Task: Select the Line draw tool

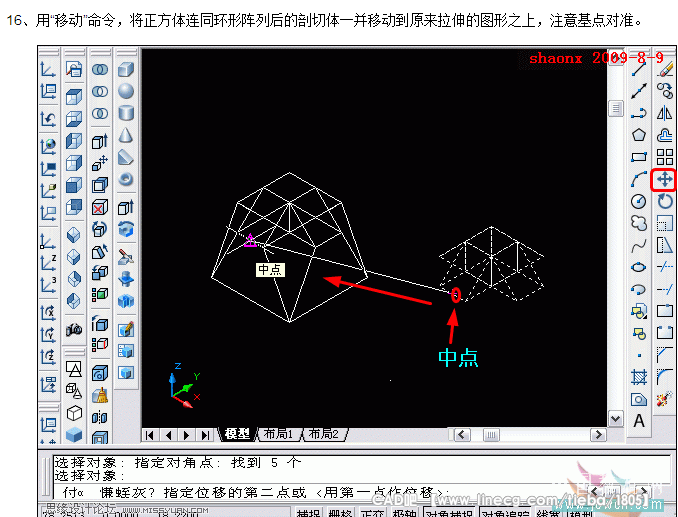Action: point(639,70)
